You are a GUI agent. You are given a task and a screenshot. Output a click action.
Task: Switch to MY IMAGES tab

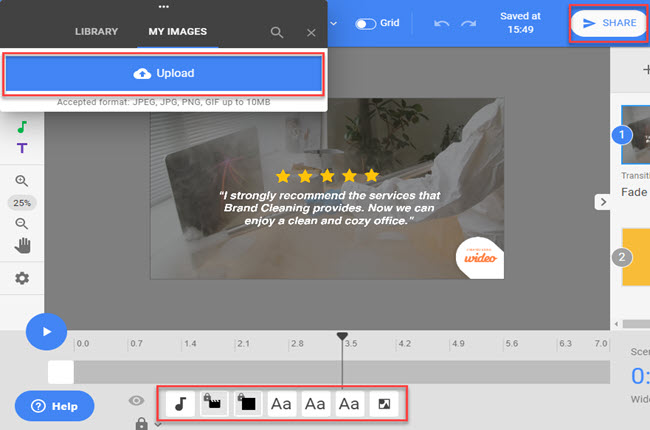click(x=177, y=32)
